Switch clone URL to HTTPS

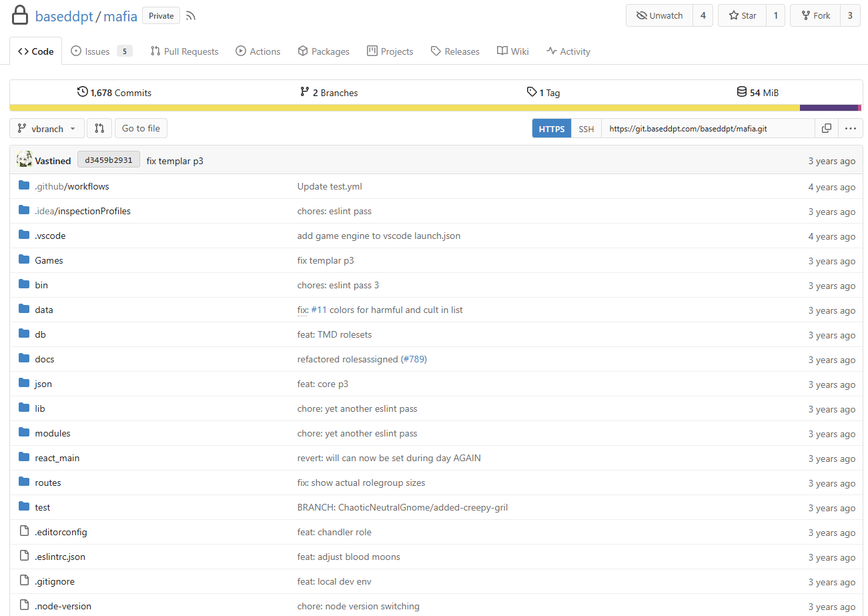click(552, 129)
